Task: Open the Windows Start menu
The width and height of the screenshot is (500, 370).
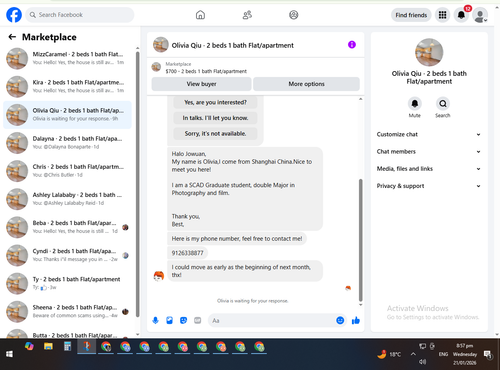Action: click(9, 354)
